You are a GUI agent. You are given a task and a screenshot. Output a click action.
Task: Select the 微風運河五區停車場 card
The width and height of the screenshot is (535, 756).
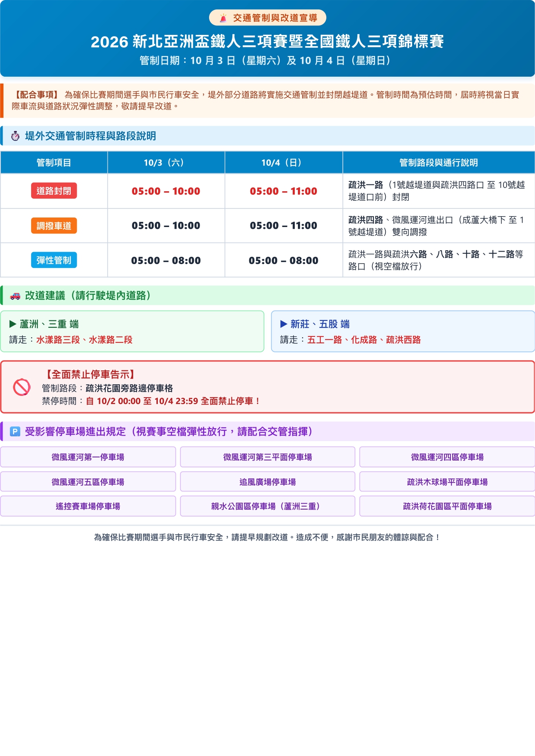[88, 482]
